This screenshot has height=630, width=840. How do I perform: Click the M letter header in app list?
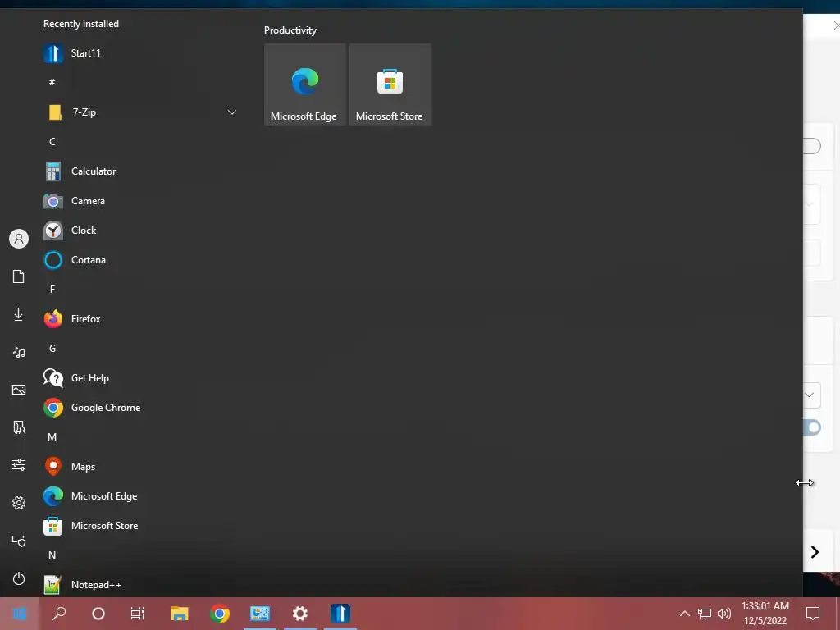click(52, 437)
